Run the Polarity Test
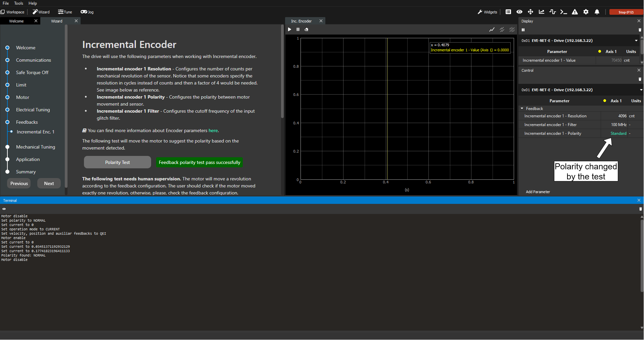This screenshot has width=644, height=340. pos(117,162)
